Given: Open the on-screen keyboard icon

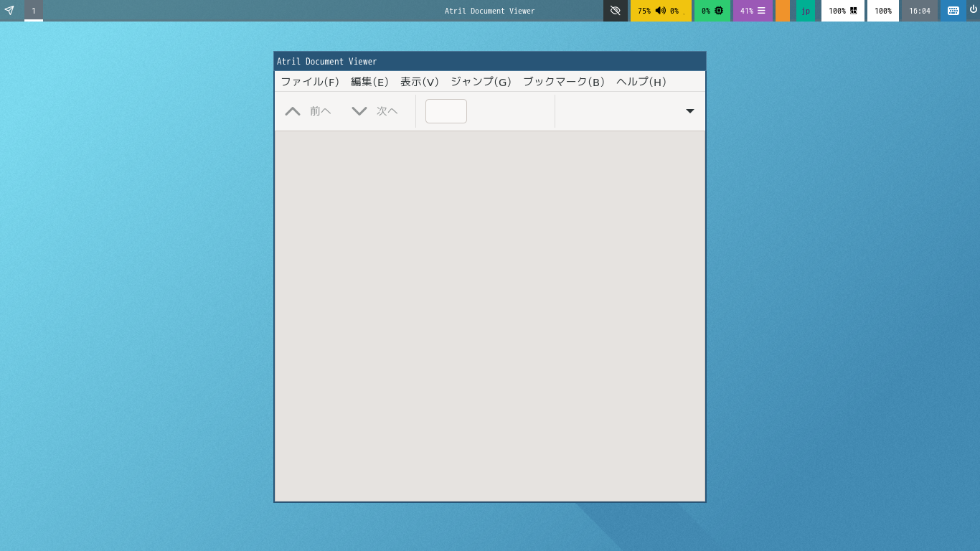Looking at the screenshot, I should click(953, 11).
